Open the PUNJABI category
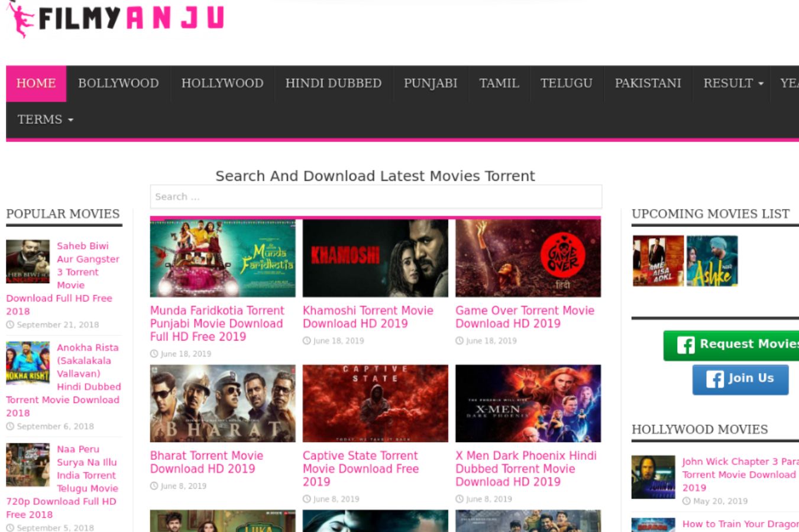 tap(431, 83)
